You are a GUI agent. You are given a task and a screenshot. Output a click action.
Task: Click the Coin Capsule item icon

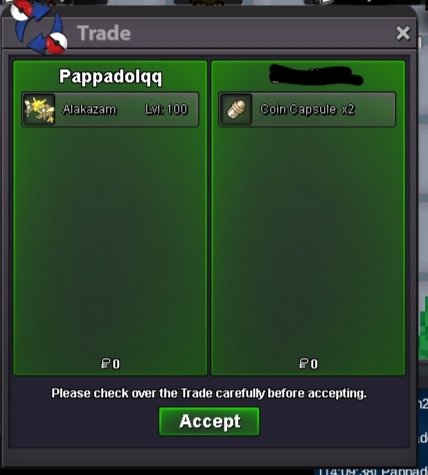click(236, 110)
